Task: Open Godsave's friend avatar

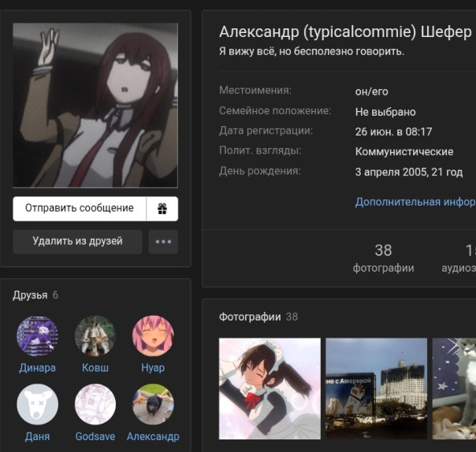Action: (x=95, y=405)
